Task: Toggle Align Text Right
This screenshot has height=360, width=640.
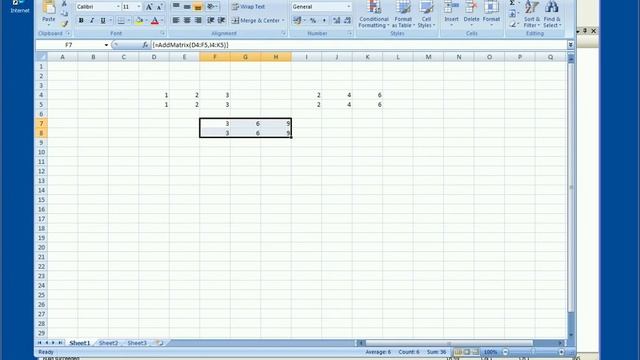Action: [198, 20]
